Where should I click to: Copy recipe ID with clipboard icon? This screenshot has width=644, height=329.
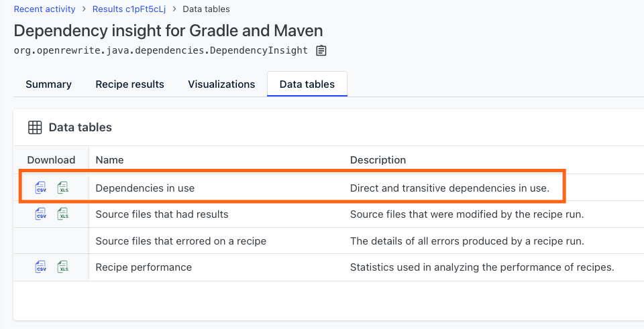click(x=321, y=50)
